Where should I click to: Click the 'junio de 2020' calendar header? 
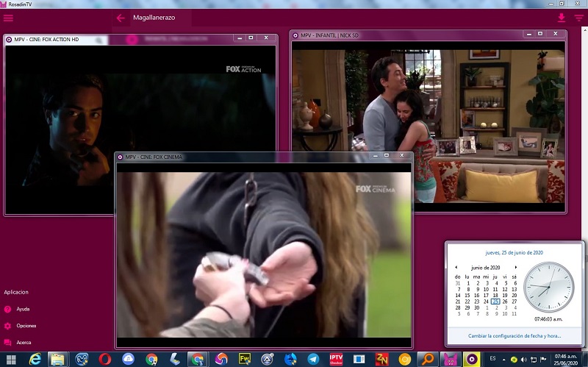pyautogui.click(x=485, y=268)
